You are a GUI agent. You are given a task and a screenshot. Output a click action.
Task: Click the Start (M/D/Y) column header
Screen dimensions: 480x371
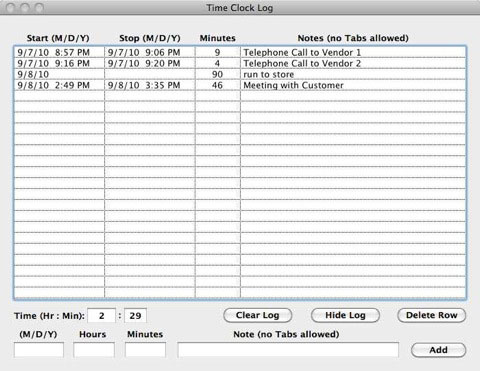click(x=58, y=38)
